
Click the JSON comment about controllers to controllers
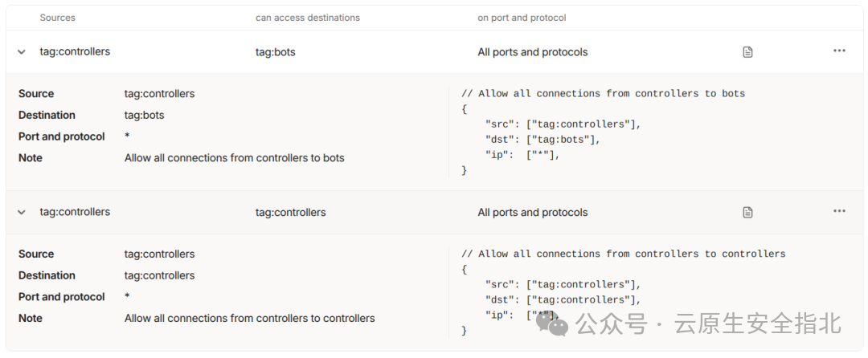coord(624,254)
